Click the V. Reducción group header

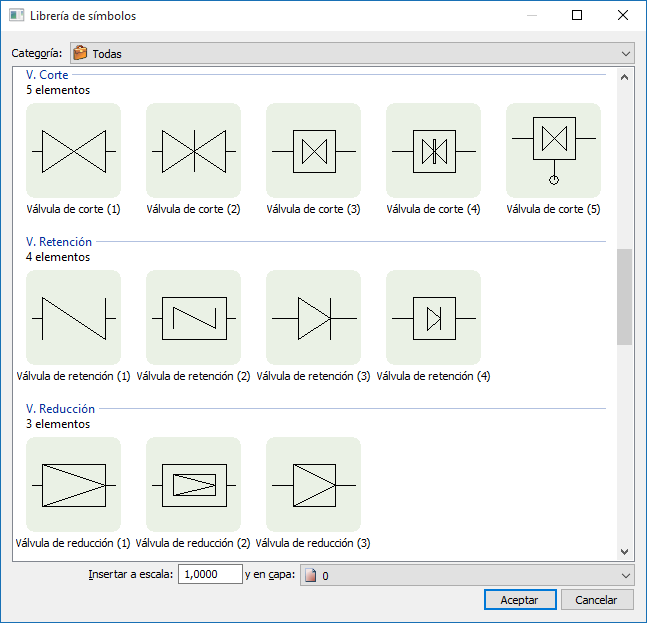[60, 409]
